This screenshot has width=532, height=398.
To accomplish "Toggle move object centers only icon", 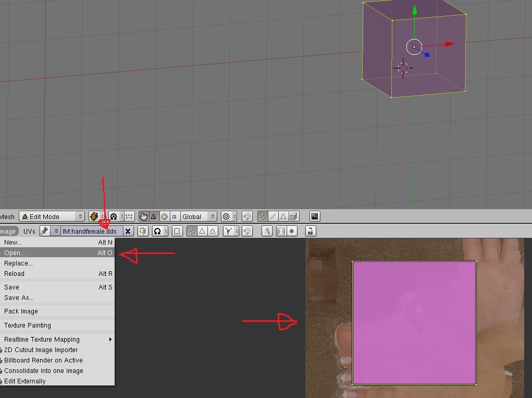I will [129, 216].
